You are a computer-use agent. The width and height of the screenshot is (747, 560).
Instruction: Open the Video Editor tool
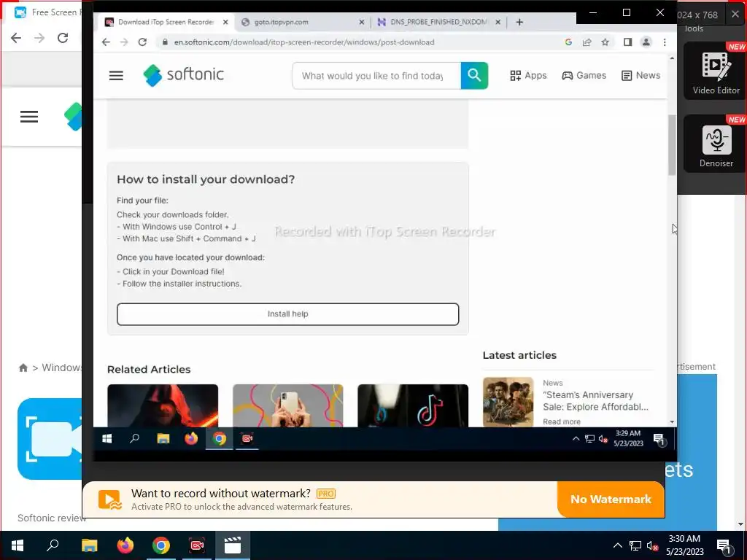coord(716,71)
